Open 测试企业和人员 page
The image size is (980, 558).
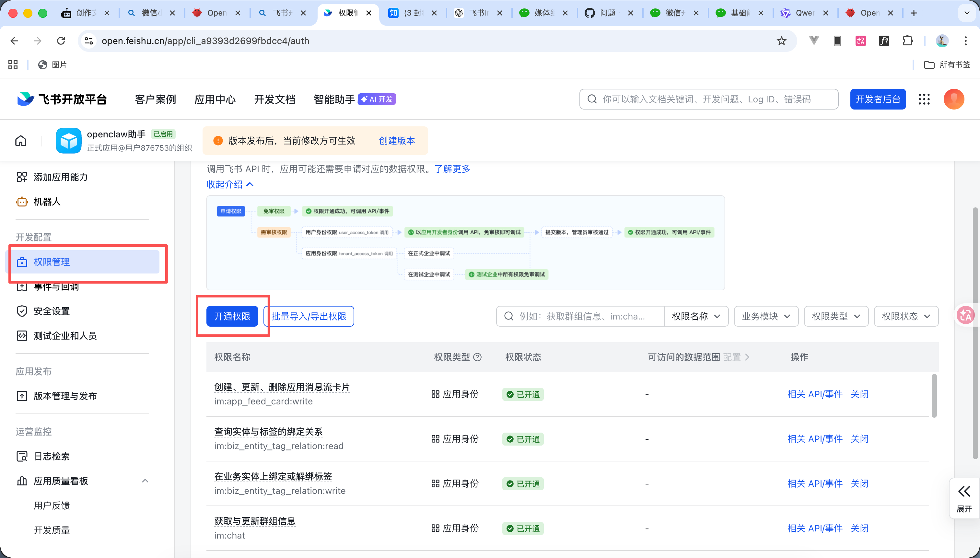tap(65, 336)
